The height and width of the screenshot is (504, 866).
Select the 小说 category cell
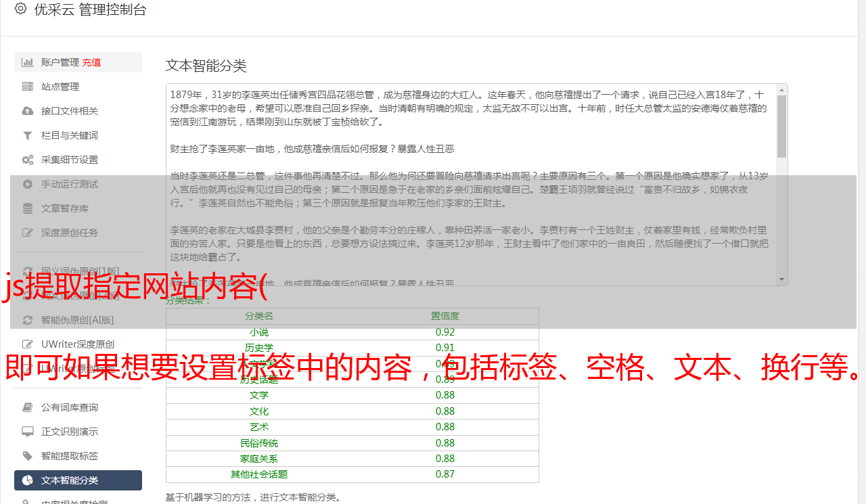coord(259,332)
